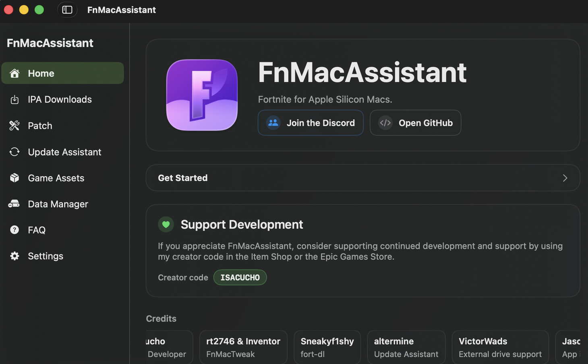Expand the Get Started row chevron
This screenshot has width=588, height=364.
[x=565, y=178]
